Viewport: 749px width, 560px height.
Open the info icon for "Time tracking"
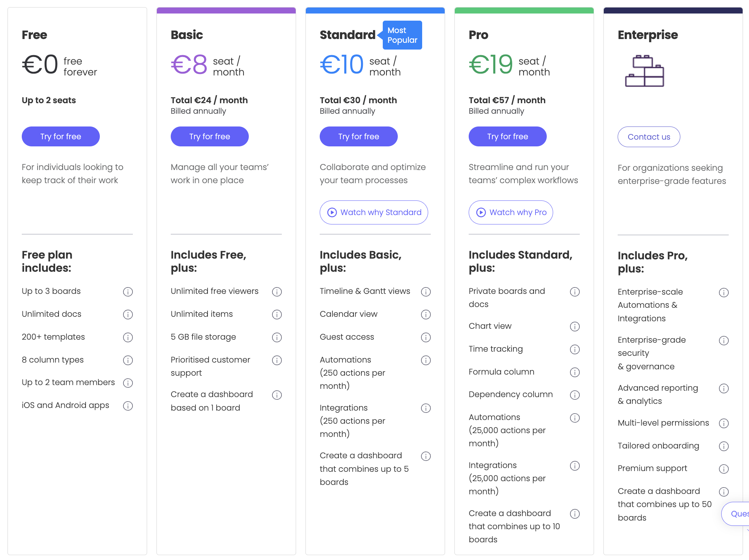coord(575,349)
